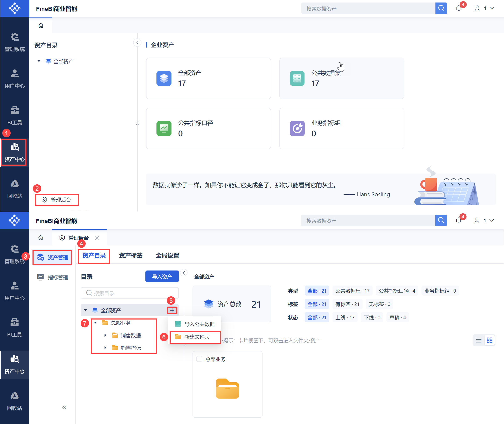The height and width of the screenshot is (424, 504).
Task: Tick the 总部业务 folder card checkbox
Action: click(x=199, y=359)
